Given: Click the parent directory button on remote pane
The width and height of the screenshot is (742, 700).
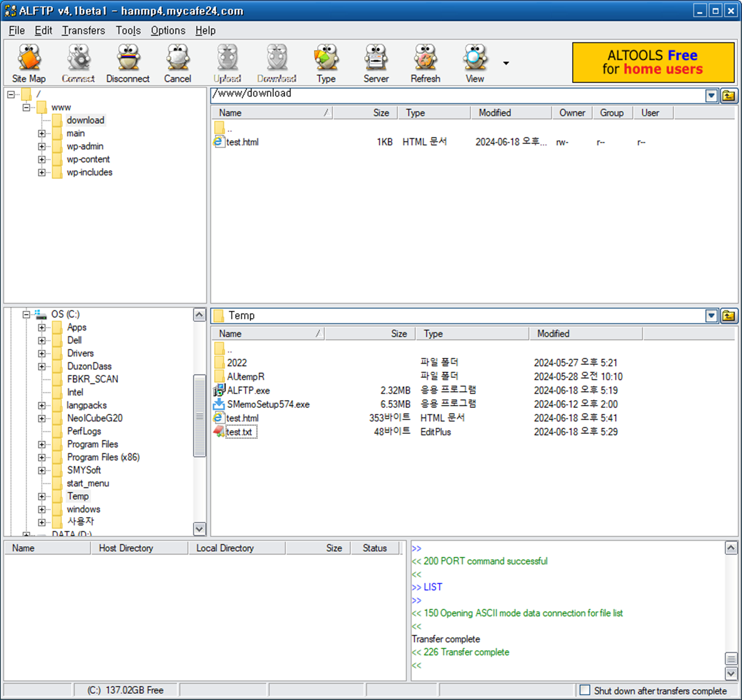Looking at the screenshot, I should [730, 95].
